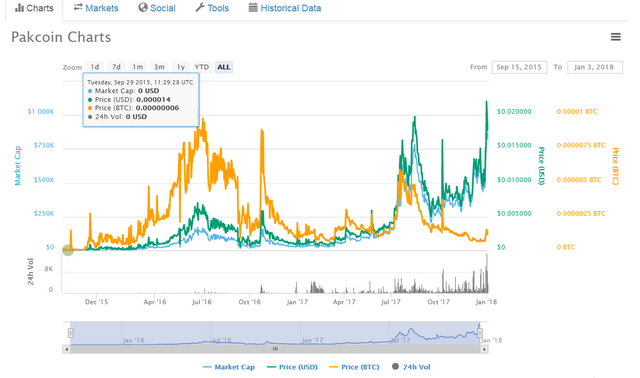Image resolution: width=640 pixels, height=378 pixels.
Task: Toggle the 24h Vol series in legend
Action: pos(411,367)
